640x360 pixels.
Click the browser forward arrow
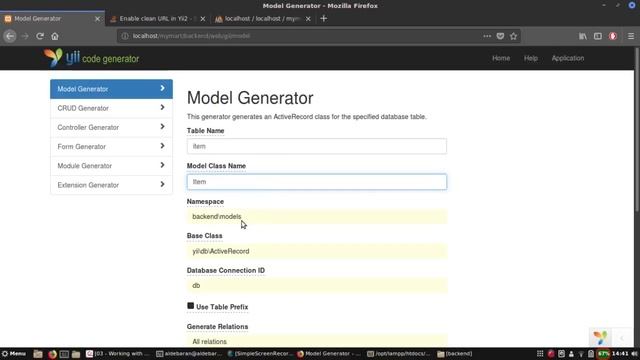click(25, 36)
